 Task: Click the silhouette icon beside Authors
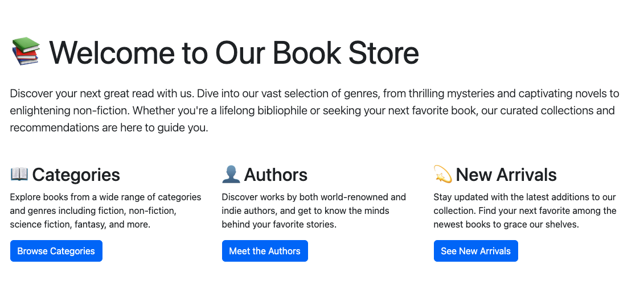[231, 174]
